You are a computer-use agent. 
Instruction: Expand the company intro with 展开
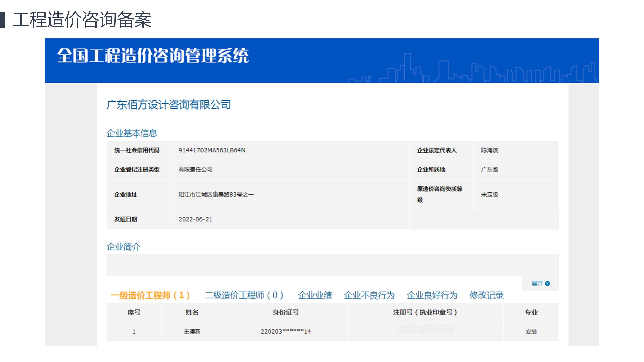540,283
